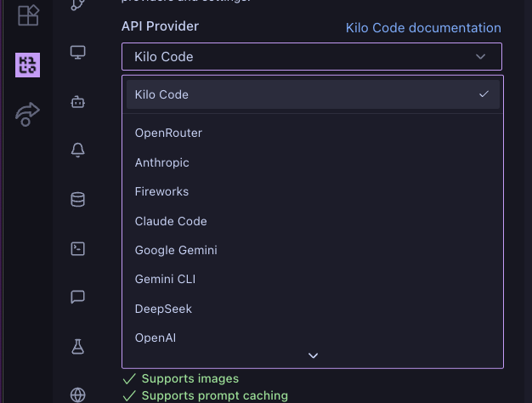Viewport: 532px width, 403px height.
Task: Open Notifications settings via bell icon
Action: pyautogui.click(x=77, y=150)
